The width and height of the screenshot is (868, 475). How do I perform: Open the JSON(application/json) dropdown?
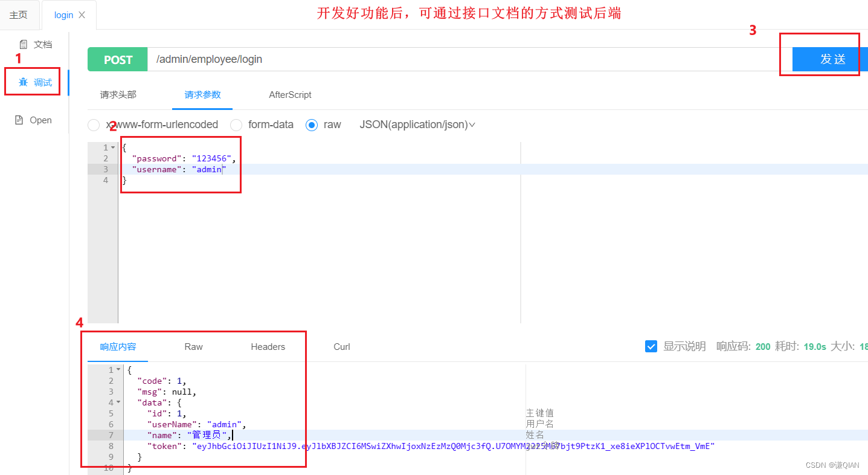pos(417,124)
